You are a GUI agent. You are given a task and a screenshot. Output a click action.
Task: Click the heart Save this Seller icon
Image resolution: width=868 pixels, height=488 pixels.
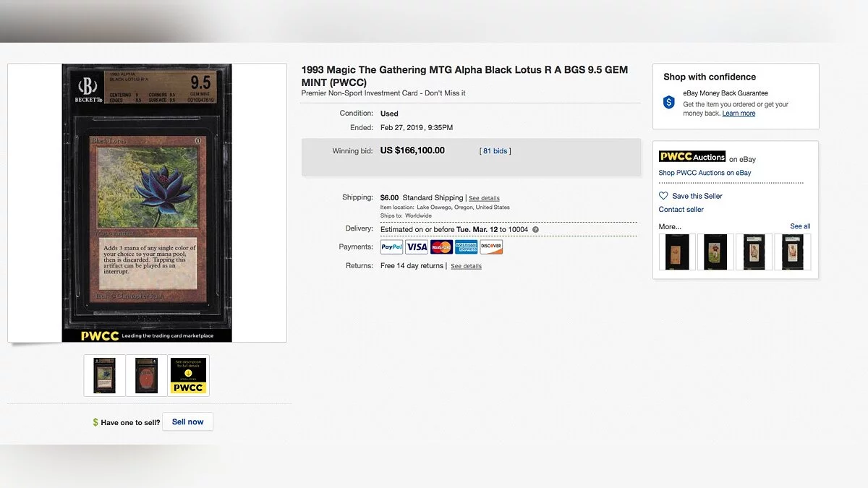(663, 196)
